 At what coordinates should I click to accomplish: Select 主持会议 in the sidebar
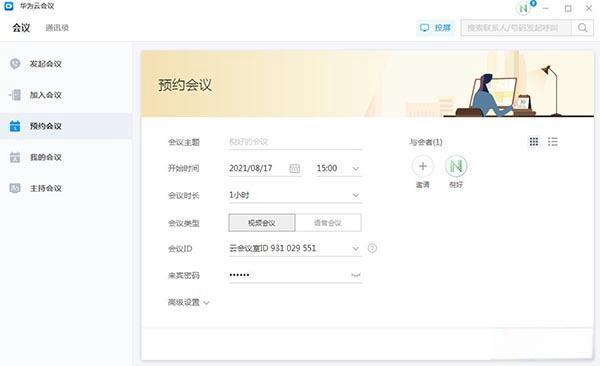tap(66, 188)
